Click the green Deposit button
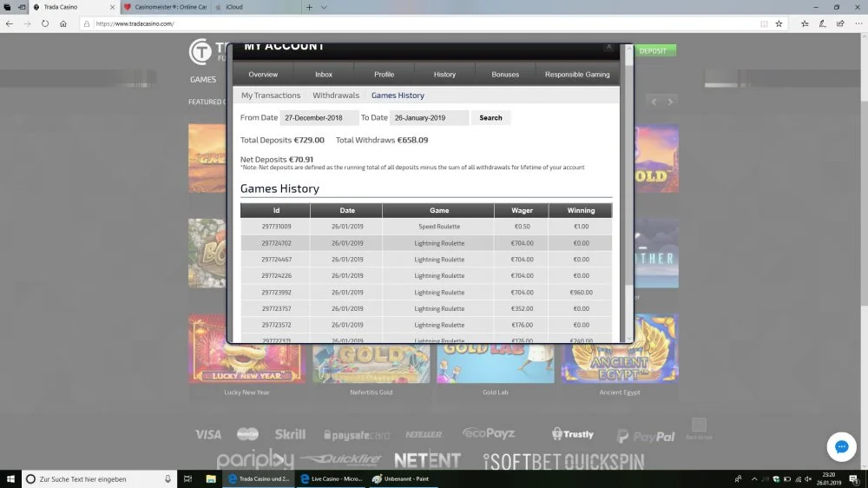Viewport: 868px width, 488px height. [x=654, y=50]
